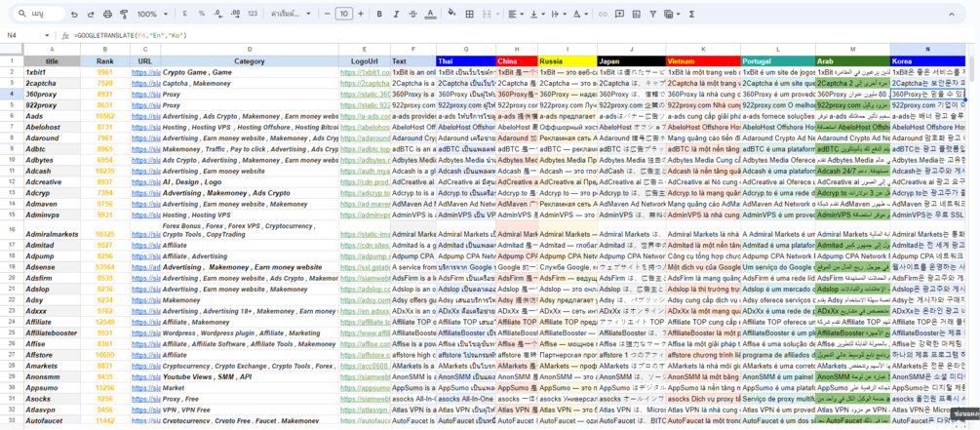Click rank value 53564

[x=105, y=267]
